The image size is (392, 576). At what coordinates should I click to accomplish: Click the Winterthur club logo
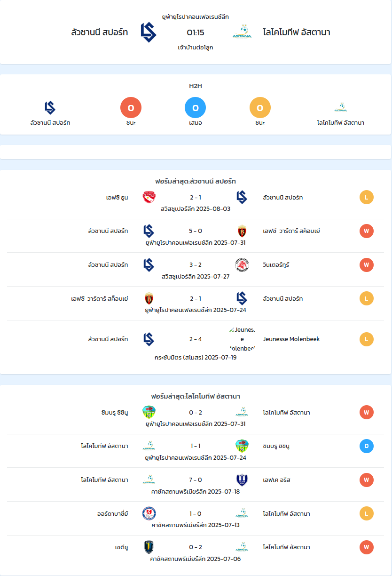[242, 265]
